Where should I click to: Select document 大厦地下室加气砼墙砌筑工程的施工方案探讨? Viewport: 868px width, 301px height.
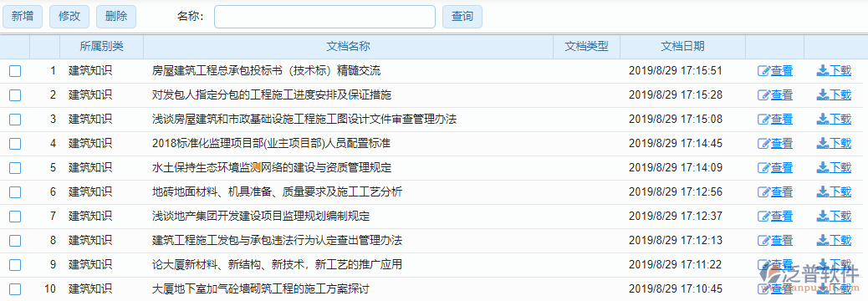tap(261, 288)
